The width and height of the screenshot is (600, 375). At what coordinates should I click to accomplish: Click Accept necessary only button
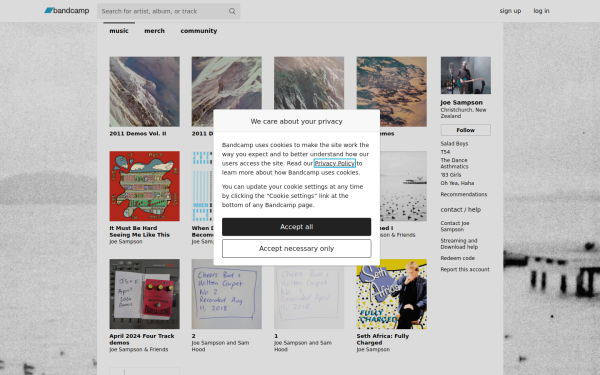click(x=297, y=249)
